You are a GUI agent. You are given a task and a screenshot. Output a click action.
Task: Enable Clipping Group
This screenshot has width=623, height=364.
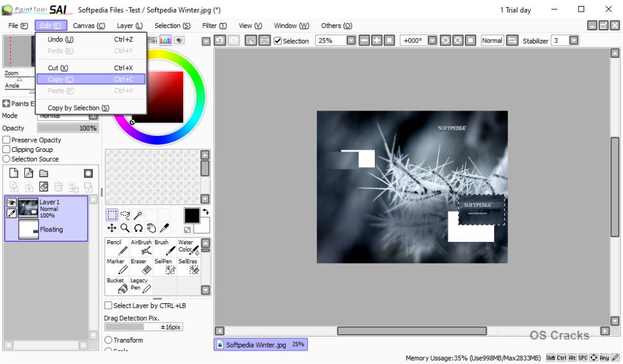click(x=6, y=149)
